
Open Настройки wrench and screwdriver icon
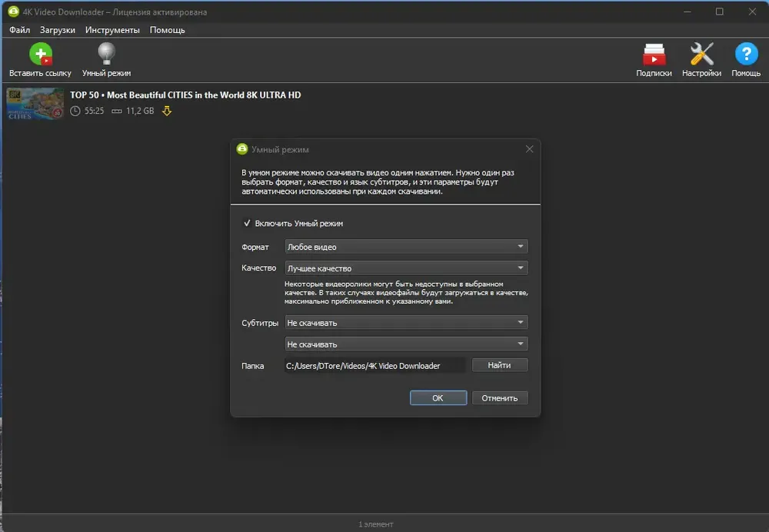(701, 54)
